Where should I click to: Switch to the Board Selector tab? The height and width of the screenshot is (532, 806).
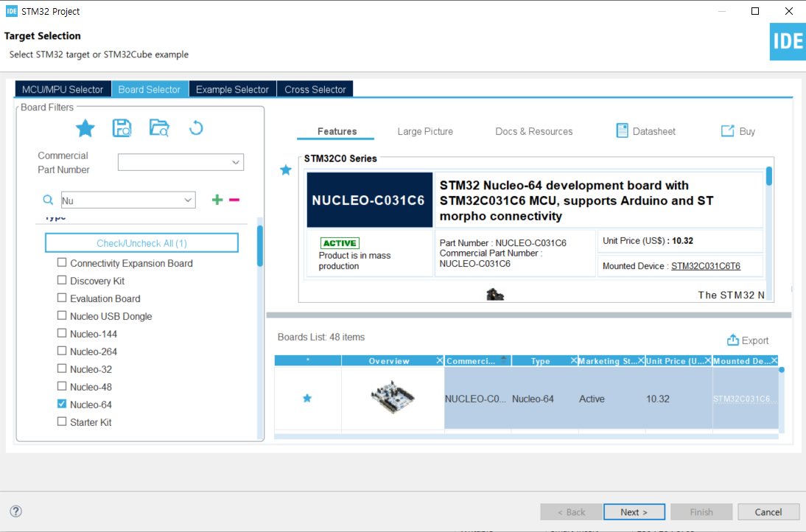(150, 89)
